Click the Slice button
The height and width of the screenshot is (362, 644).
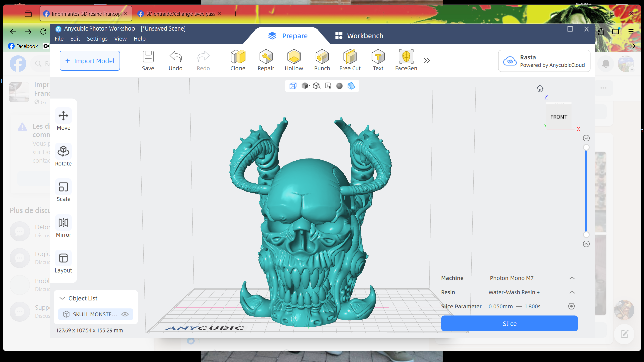[x=509, y=324]
